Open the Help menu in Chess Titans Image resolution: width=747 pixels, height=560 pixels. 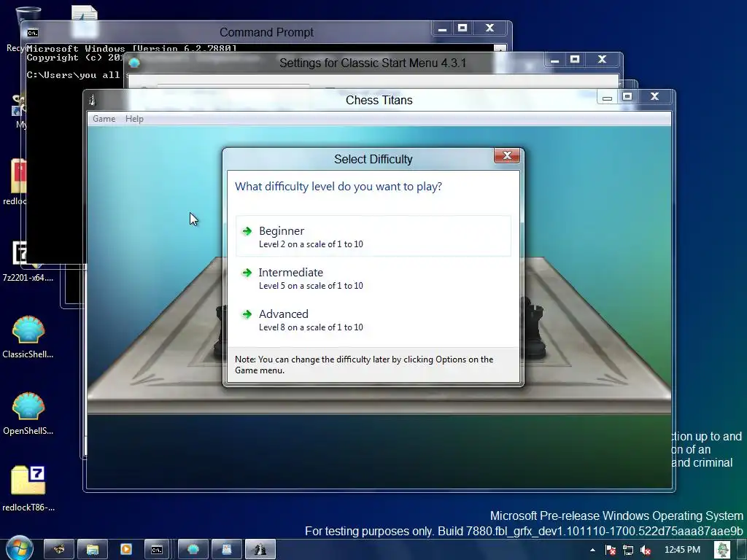point(134,119)
